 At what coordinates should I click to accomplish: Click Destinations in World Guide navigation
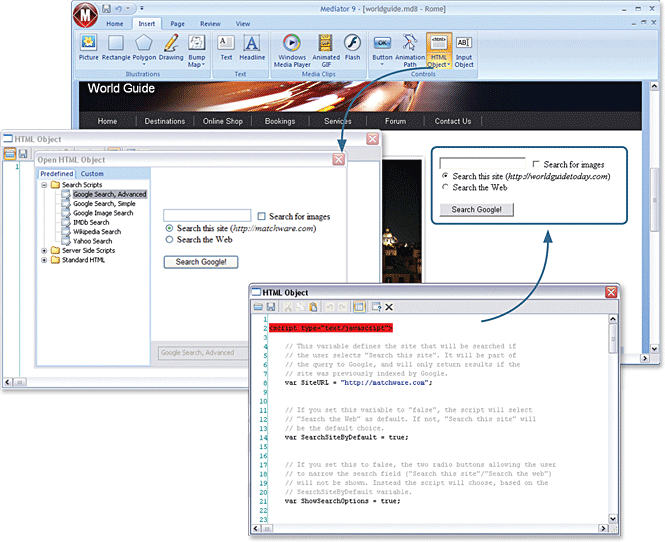[165, 121]
